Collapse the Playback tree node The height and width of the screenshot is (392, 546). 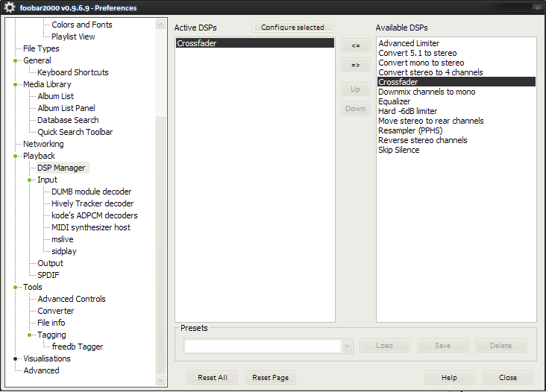coord(16,157)
